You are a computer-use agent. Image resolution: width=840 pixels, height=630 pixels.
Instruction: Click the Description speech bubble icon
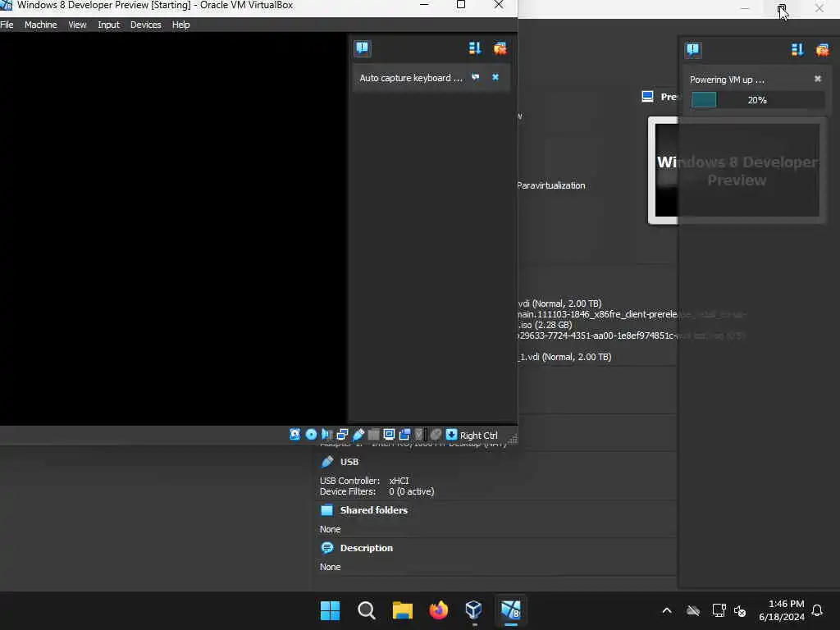326,547
